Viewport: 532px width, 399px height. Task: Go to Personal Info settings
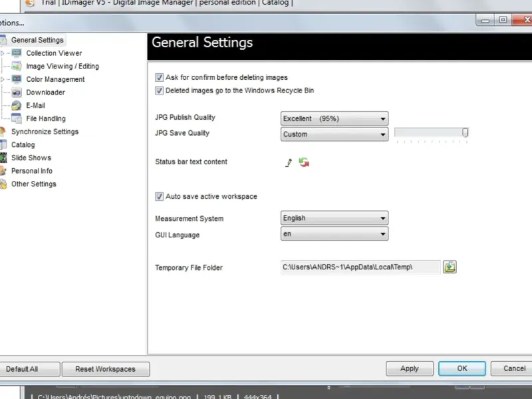point(32,171)
